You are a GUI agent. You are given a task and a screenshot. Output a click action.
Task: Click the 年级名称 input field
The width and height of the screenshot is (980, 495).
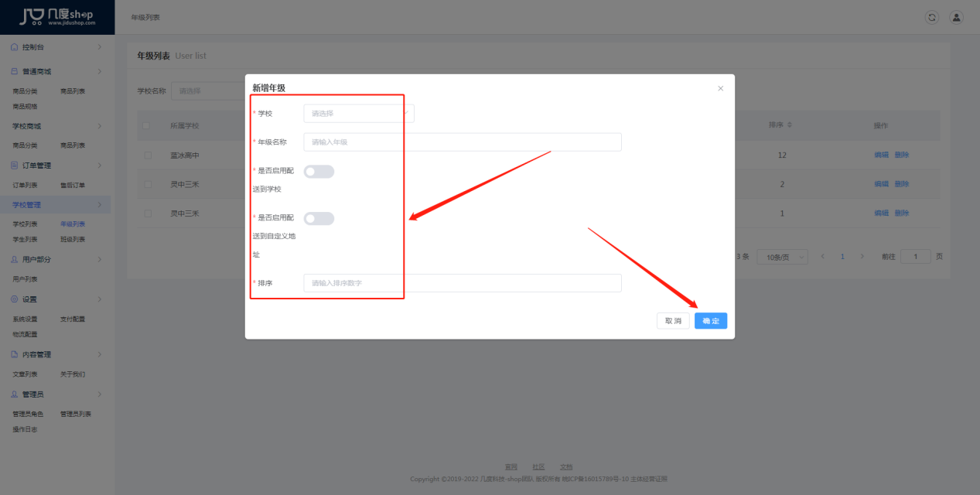pyautogui.click(x=462, y=142)
